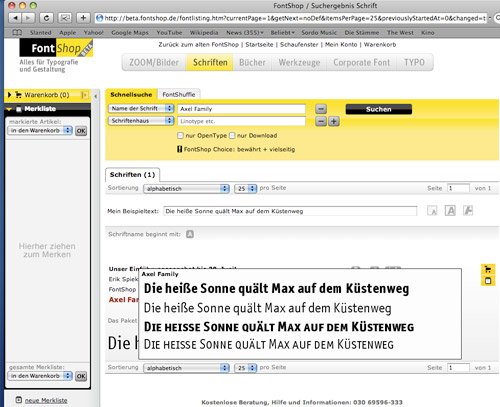Click the site icon in address bar
500x407 pixels.
point(99,18)
